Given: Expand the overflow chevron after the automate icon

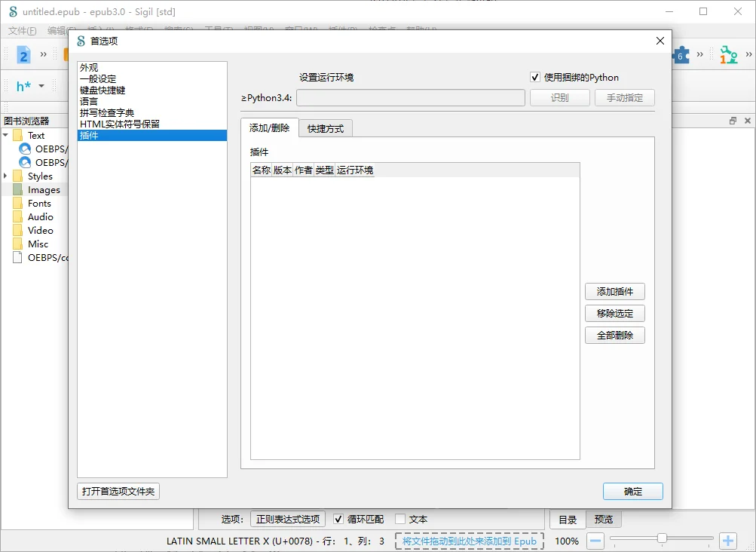Looking at the screenshot, I should (x=748, y=54).
